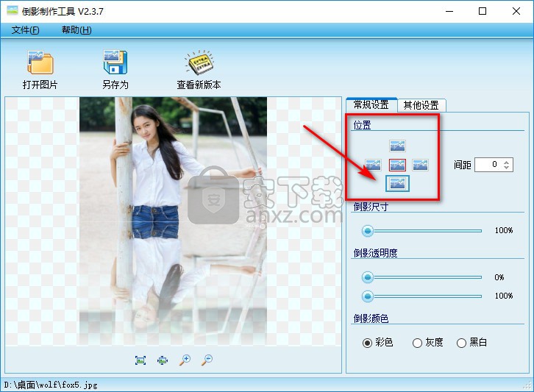
Task: Increase the 间距 spacing value
Action: point(506,162)
